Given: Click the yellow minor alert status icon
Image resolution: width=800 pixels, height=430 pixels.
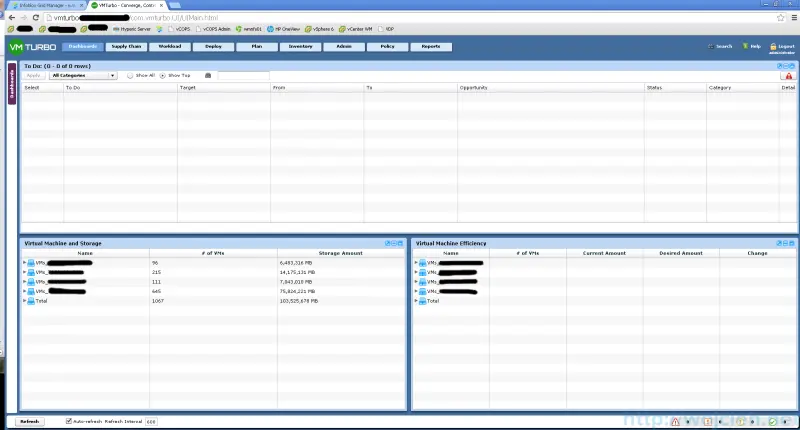Looking at the screenshot, I should (740, 422).
